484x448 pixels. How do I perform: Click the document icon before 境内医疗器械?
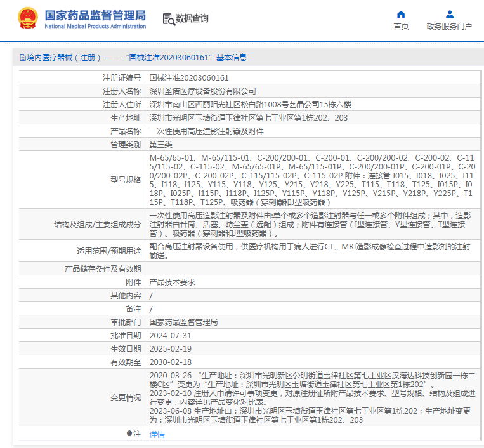[23, 58]
